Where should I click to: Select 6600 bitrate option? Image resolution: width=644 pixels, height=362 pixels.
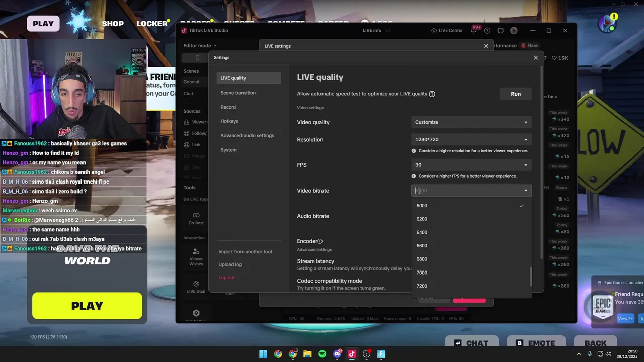point(471,246)
